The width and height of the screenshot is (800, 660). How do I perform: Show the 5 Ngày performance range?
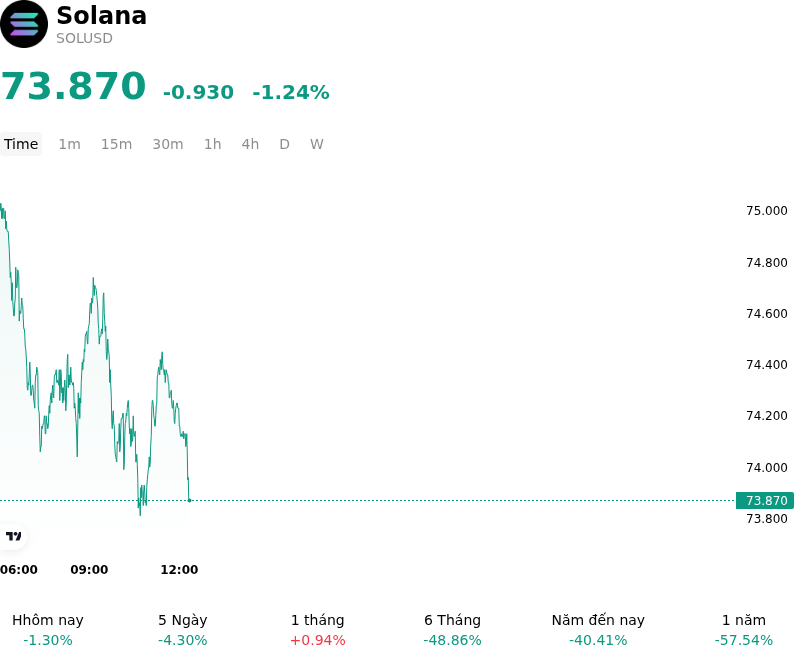pos(183,630)
